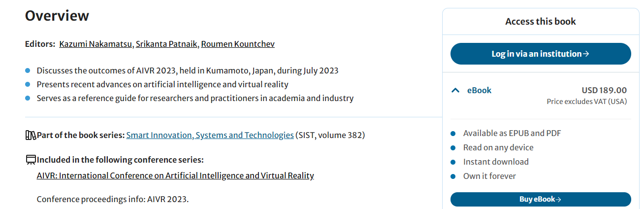Viewport: 644px width, 209px height.
Task: Click the SIST, volume 382 text
Action: (x=330, y=135)
